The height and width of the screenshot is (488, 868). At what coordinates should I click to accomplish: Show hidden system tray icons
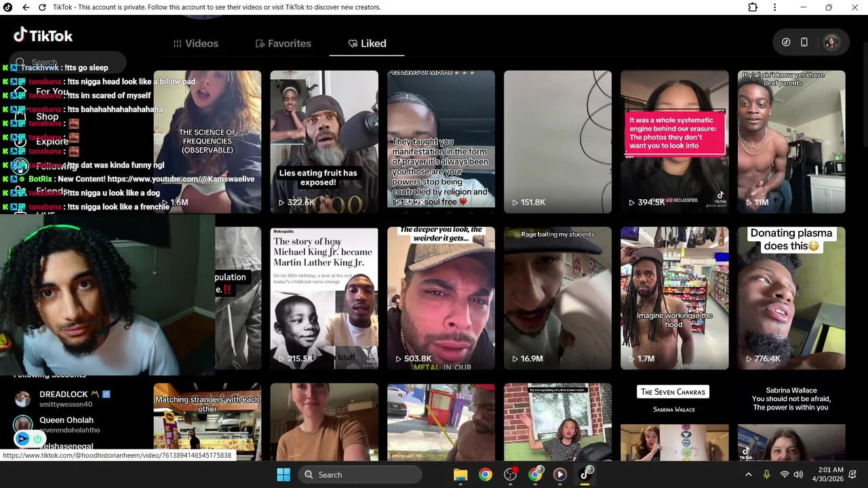[x=749, y=474]
